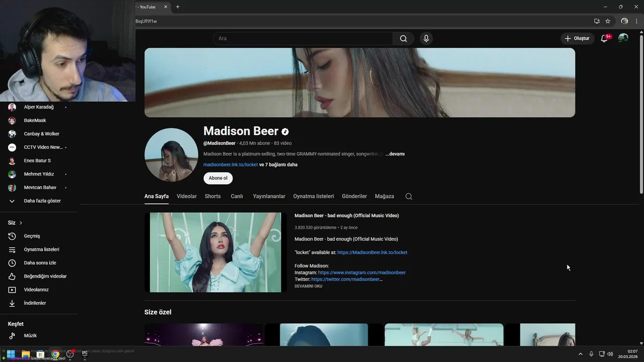
Task: Expand links via 've 7 bağlantı daha'
Action: point(278,164)
